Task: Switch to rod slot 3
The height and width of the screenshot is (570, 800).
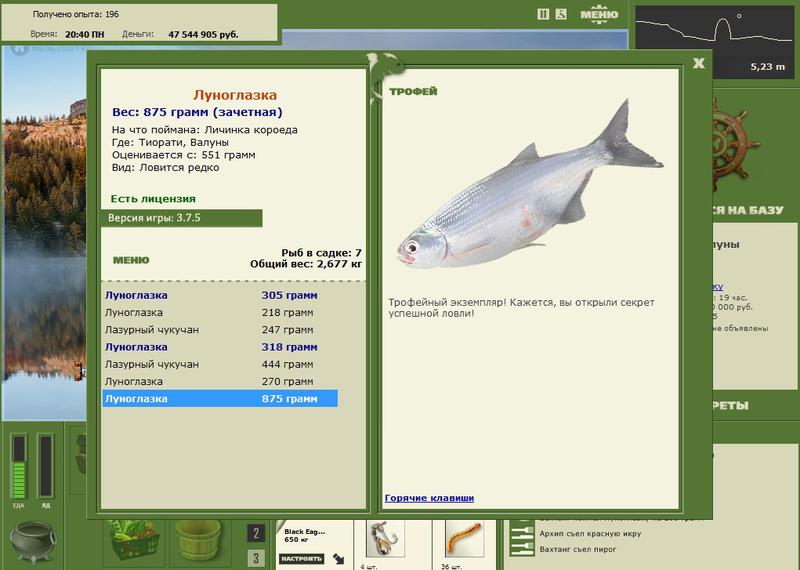Action: pyautogui.click(x=256, y=558)
